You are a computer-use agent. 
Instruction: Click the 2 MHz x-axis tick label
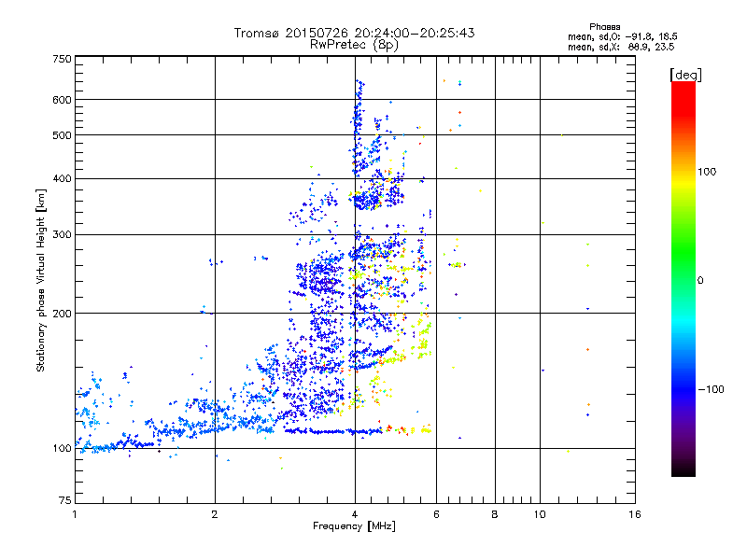(215, 514)
